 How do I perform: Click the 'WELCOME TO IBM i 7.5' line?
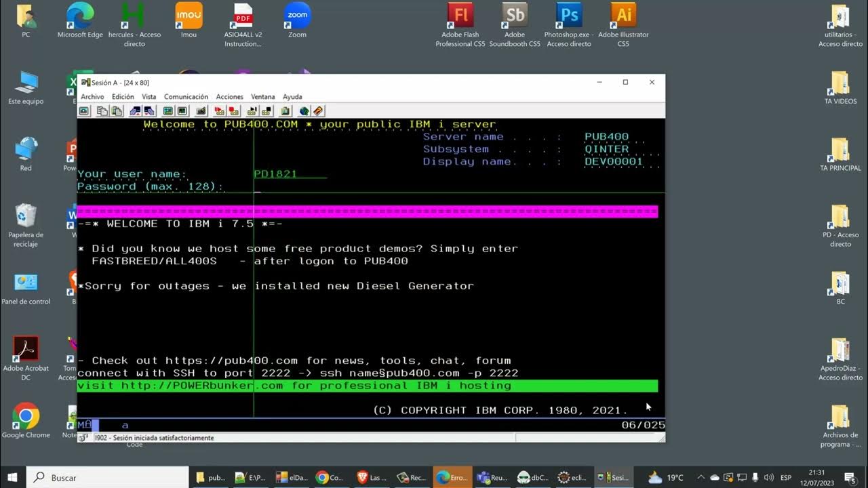180,224
